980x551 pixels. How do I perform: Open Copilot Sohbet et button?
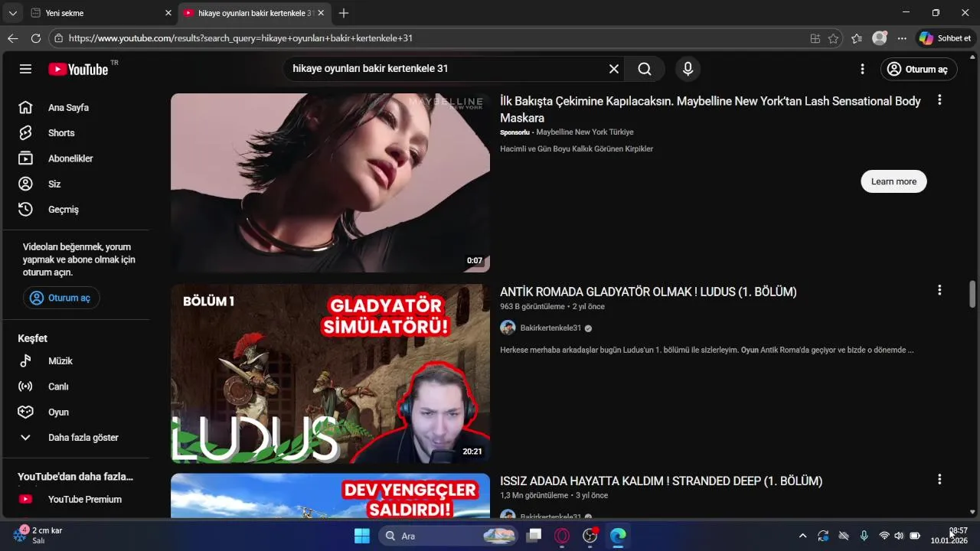[946, 38]
